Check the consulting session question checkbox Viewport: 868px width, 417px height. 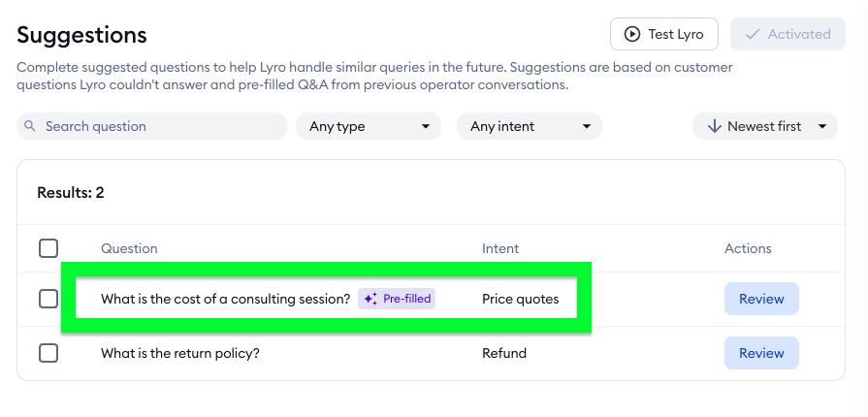coord(48,299)
